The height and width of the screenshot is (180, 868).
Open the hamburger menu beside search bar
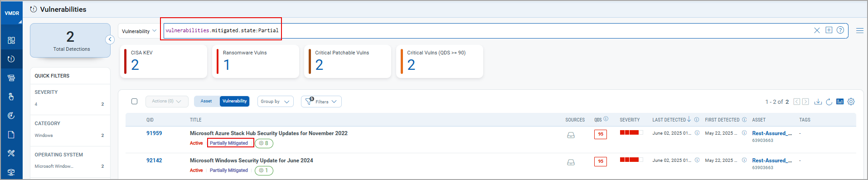tap(859, 30)
